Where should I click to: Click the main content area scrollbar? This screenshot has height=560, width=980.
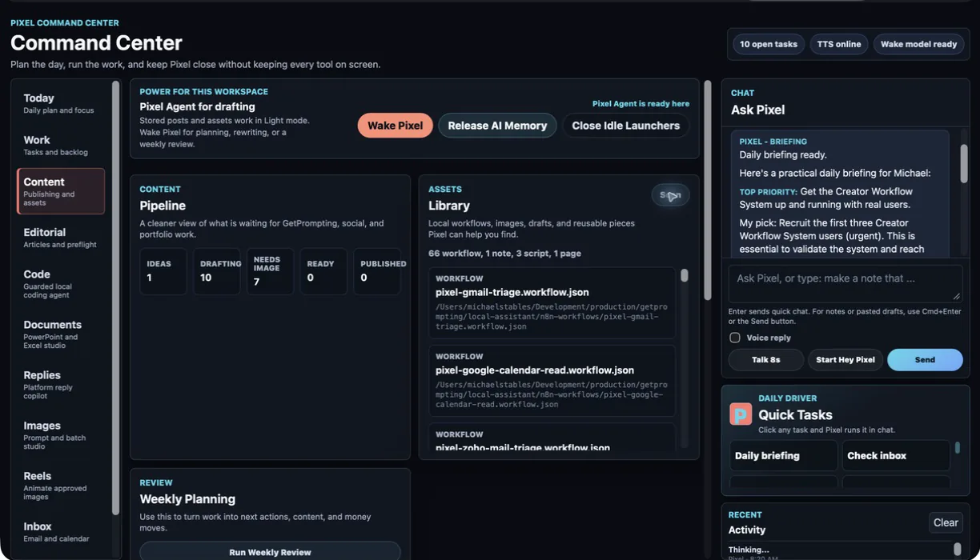pyautogui.click(x=707, y=190)
